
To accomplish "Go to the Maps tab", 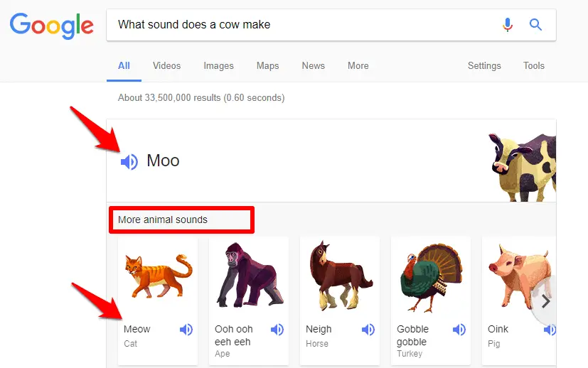I will point(268,66).
